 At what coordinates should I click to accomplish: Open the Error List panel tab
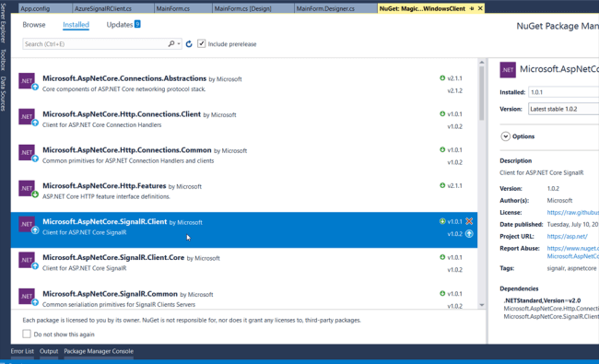pyautogui.click(x=22, y=351)
